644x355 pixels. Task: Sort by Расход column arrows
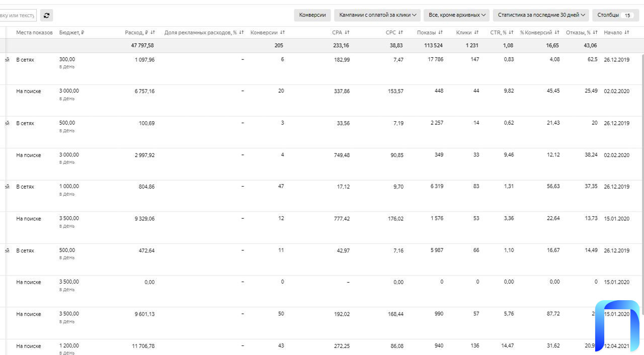pyautogui.click(x=152, y=33)
